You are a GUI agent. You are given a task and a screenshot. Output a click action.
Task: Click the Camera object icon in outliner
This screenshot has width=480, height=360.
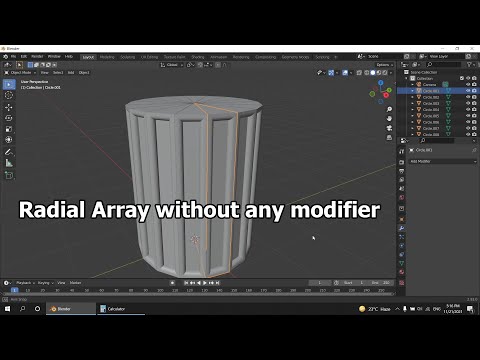419,84
